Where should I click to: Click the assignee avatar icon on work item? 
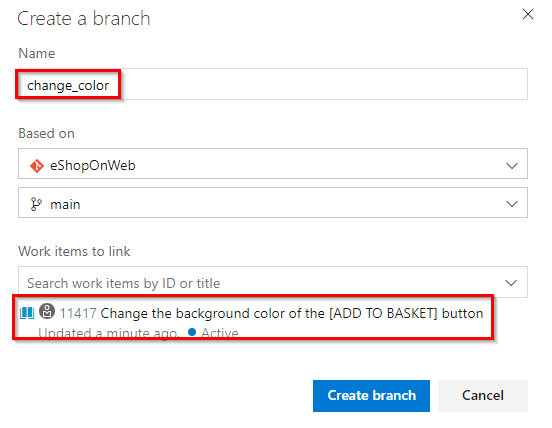(x=47, y=311)
